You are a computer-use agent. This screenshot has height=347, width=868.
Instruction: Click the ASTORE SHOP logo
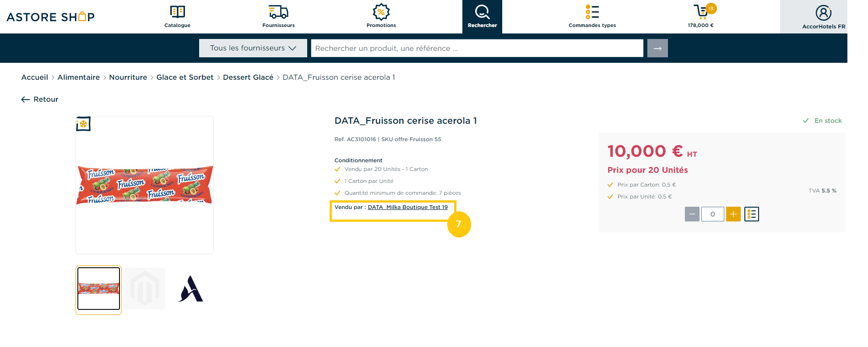(x=50, y=17)
